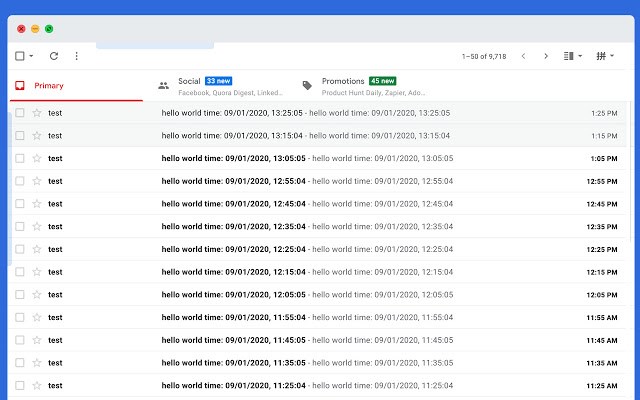Switch to the Primary tab
Viewport: 640px width, 400px height.
[76, 85]
